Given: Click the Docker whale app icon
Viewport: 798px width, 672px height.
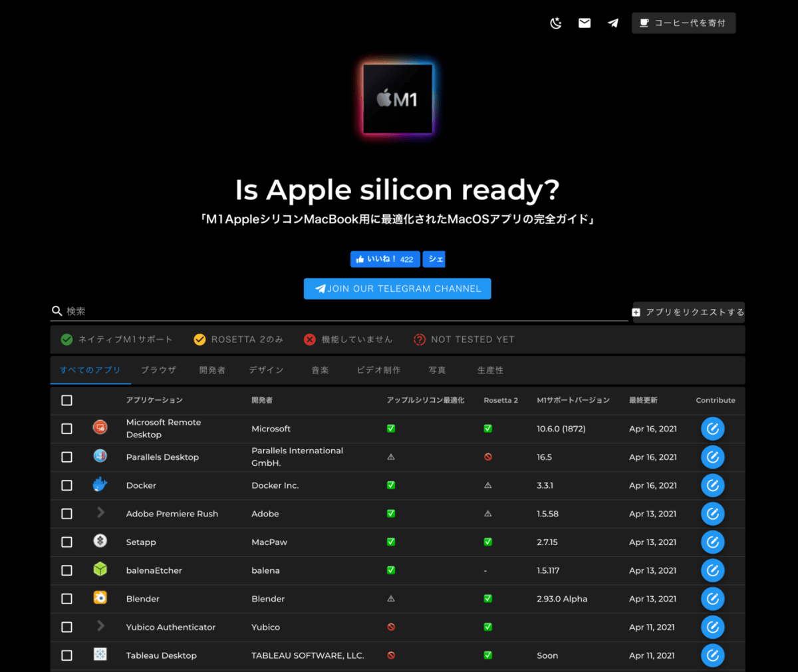Looking at the screenshot, I should coord(100,484).
